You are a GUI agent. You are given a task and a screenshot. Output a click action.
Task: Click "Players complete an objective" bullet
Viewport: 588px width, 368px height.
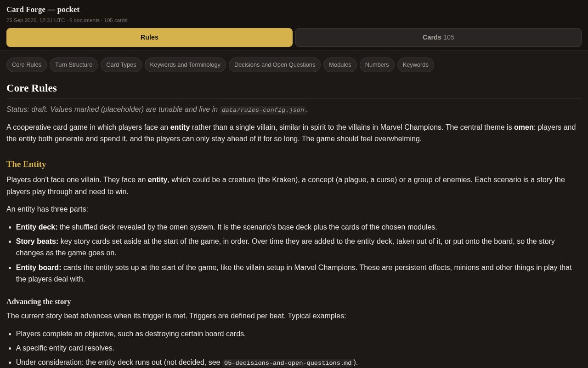(131, 334)
